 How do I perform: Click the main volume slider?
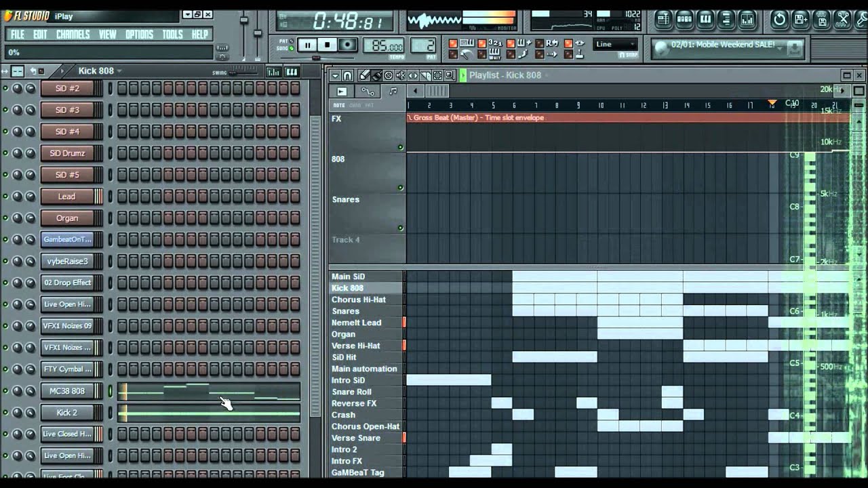tap(243, 20)
